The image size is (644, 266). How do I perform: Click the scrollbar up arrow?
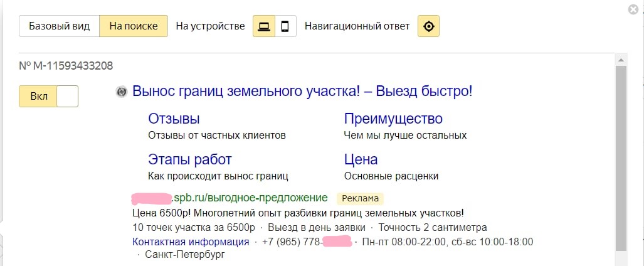pos(621,60)
